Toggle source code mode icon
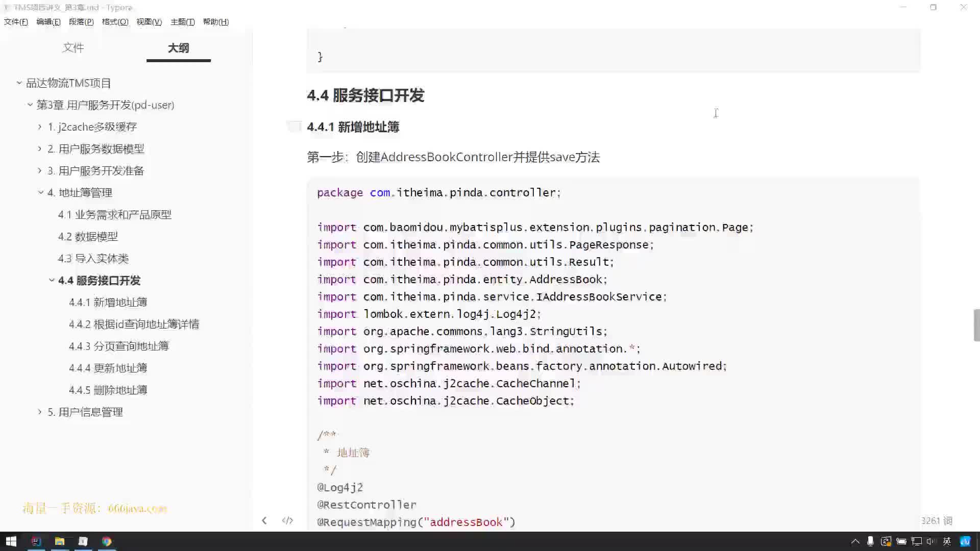This screenshot has width=980, height=551. tap(287, 520)
